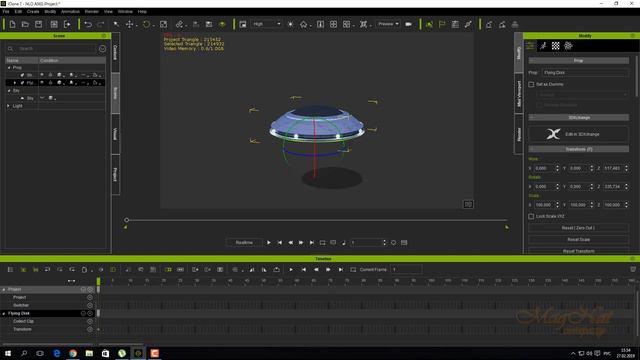
Task: Expand the Light tree group
Action: [x=9, y=106]
